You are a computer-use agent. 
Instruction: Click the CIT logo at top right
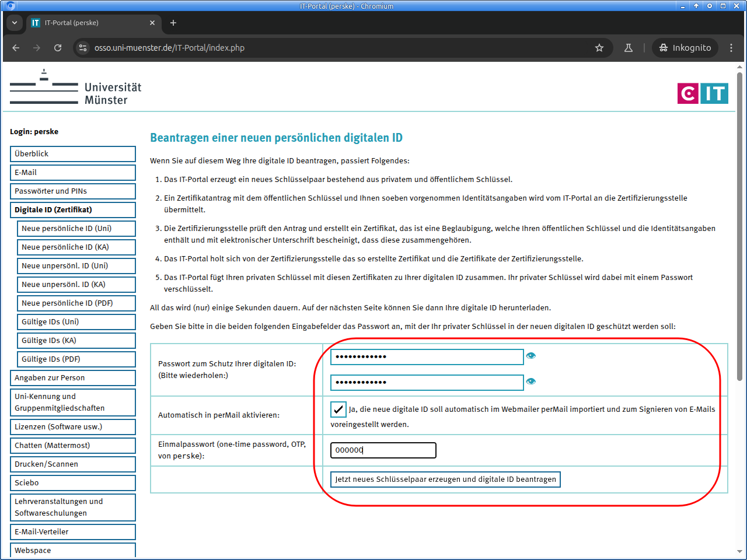703,93
